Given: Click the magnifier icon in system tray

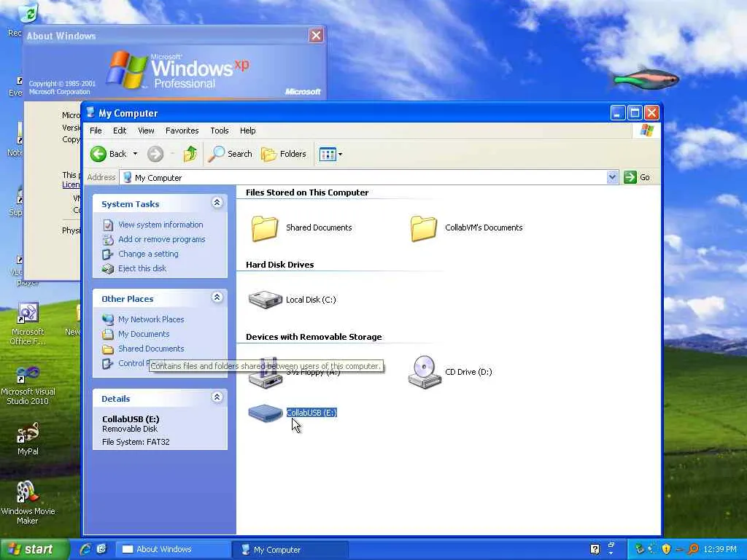Looking at the screenshot, I should tap(693, 549).
